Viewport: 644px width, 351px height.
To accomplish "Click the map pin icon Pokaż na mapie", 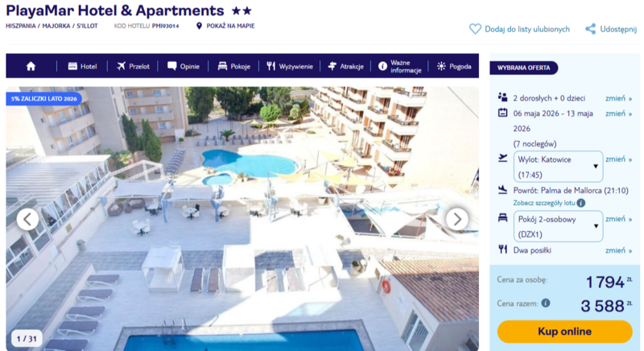I will pyautogui.click(x=199, y=26).
